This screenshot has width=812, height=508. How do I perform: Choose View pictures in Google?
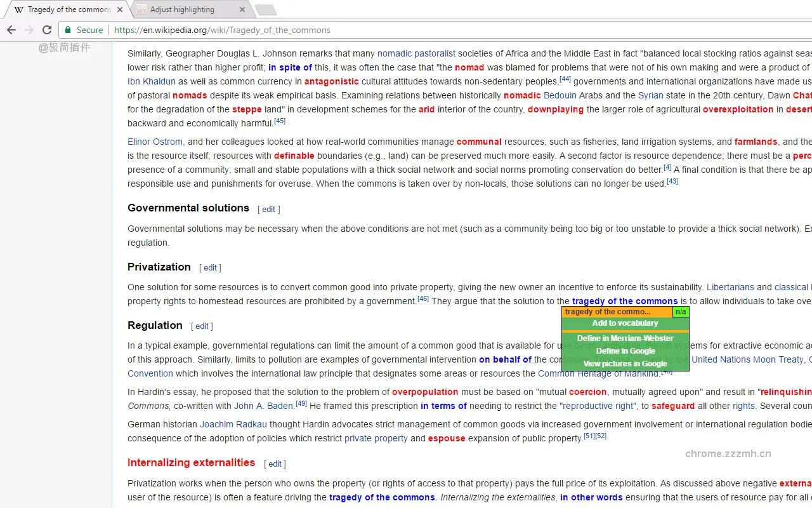click(625, 364)
